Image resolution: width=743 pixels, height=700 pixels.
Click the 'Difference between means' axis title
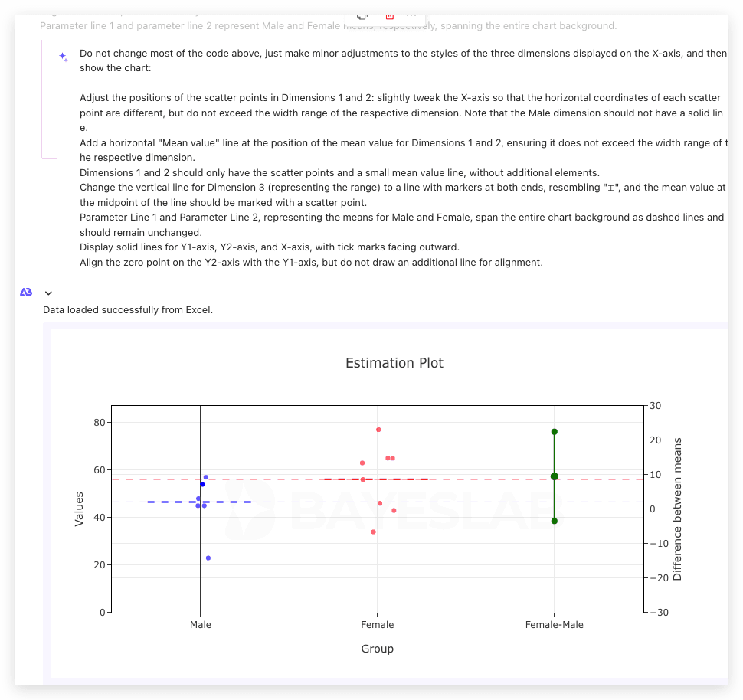pyautogui.click(x=677, y=509)
